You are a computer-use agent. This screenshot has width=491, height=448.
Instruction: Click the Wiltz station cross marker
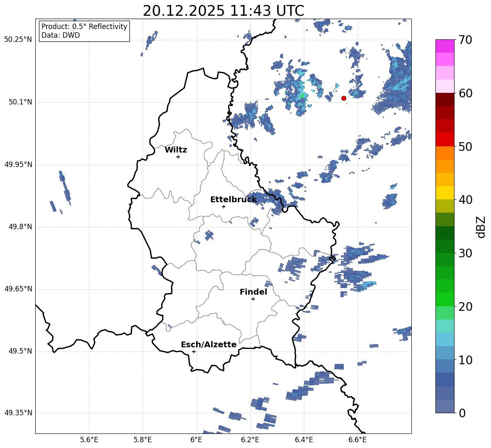pos(178,157)
